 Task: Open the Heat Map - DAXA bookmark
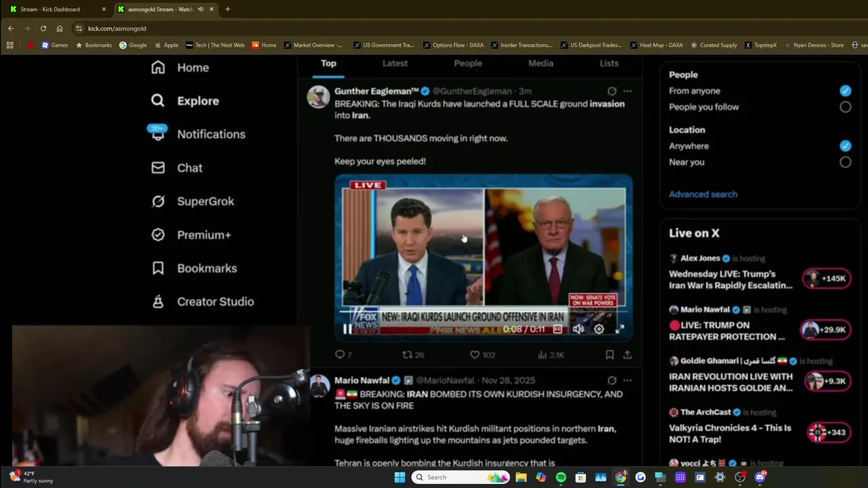click(x=656, y=45)
